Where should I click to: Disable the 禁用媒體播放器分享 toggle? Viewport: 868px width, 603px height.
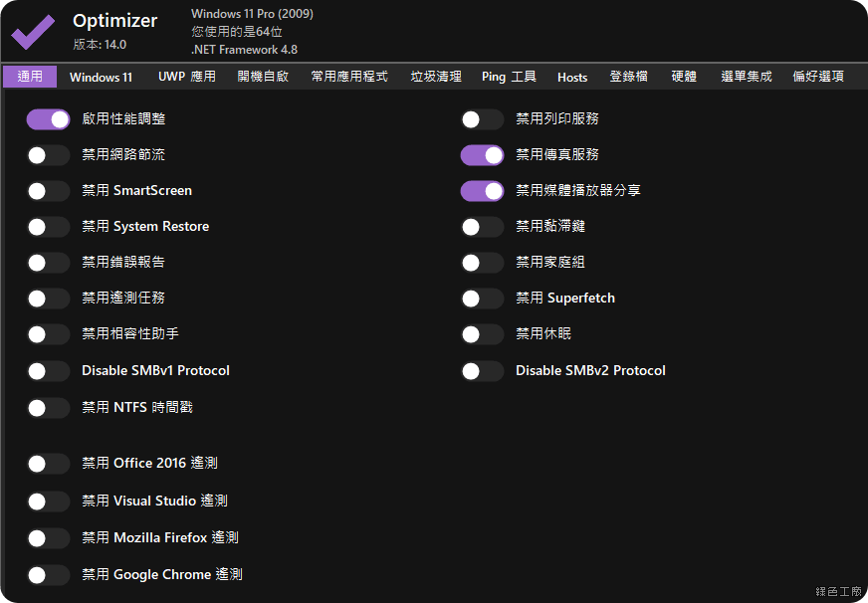pyautogui.click(x=482, y=191)
